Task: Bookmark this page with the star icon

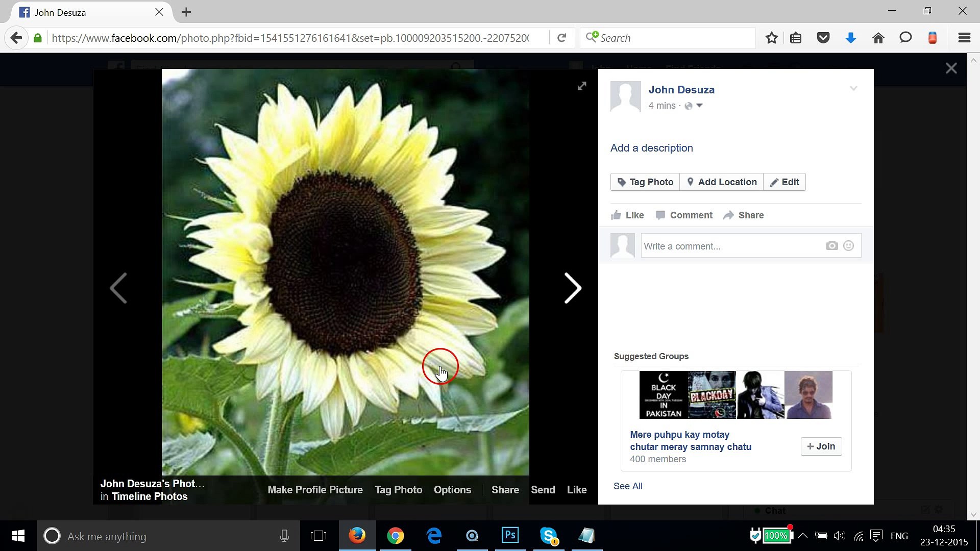Action: point(771,37)
